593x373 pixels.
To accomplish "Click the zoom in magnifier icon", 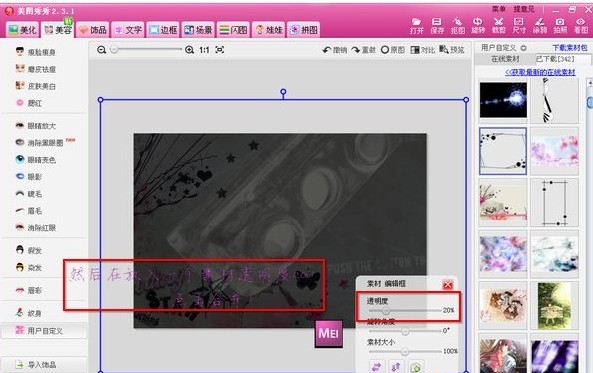I will [189, 50].
